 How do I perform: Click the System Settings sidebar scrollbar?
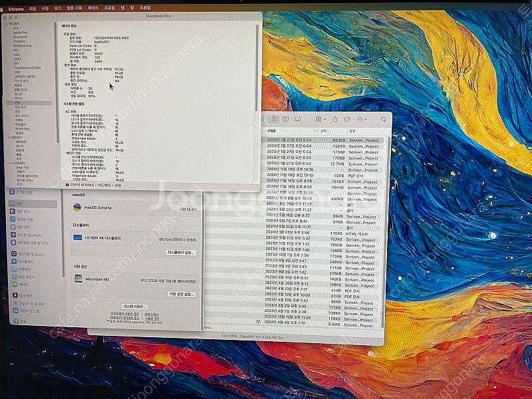[63, 234]
